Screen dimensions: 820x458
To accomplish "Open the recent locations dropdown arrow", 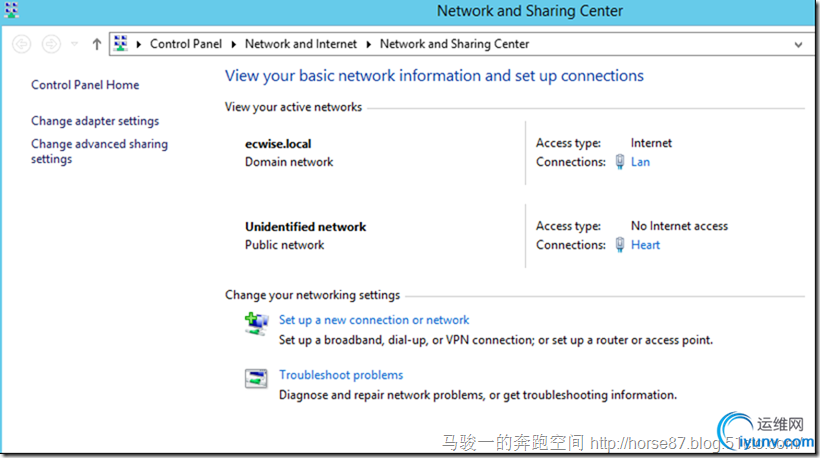I will (75, 44).
